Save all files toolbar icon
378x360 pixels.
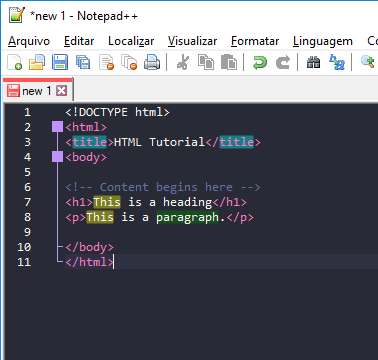coord(83,62)
